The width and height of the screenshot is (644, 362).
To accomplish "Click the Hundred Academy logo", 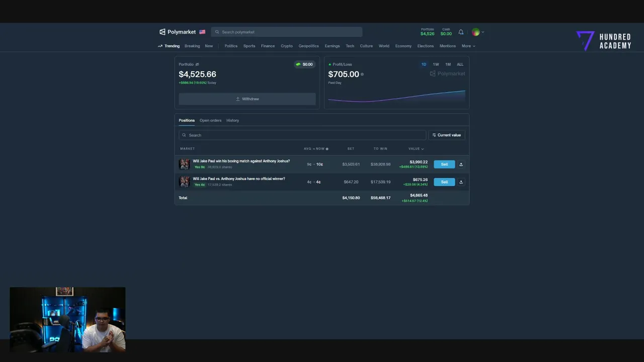I will [x=603, y=41].
